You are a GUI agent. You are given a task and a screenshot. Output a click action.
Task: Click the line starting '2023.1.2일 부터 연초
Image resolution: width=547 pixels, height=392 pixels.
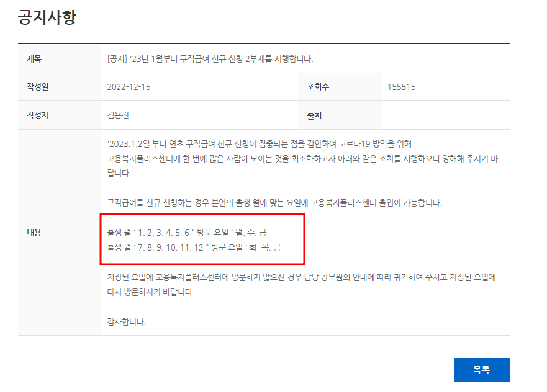pyautogui.click(x=259, y=144)
